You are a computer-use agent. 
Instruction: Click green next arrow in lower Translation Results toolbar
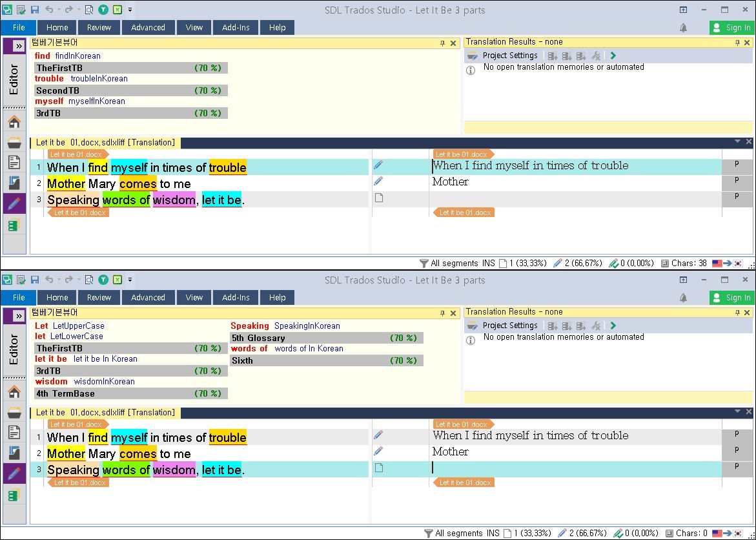(613, 326)
